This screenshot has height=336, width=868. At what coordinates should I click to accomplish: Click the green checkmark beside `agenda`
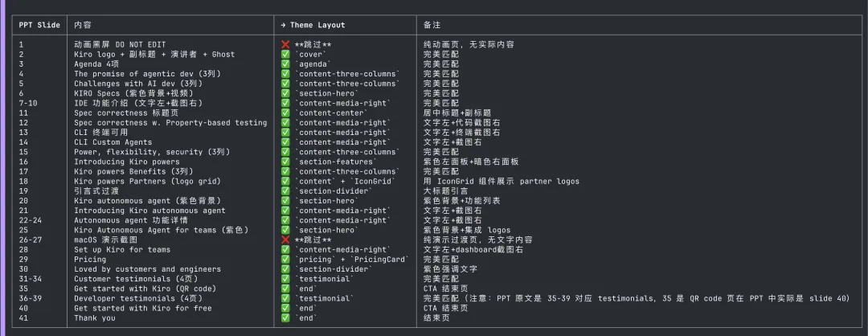285,64
